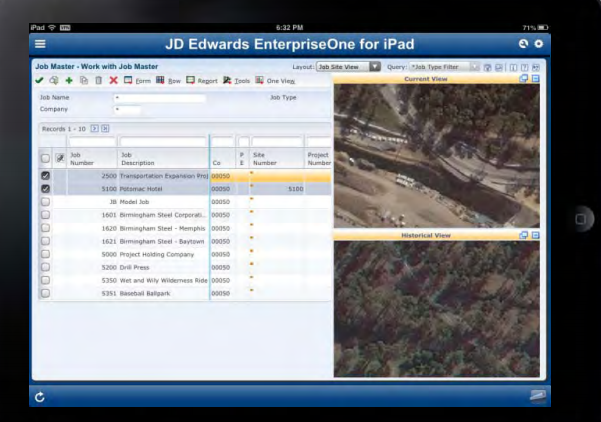Check the Project Holding Company checkbox
The width and height of the screenshot is (601, 422).
coord(45,254)
